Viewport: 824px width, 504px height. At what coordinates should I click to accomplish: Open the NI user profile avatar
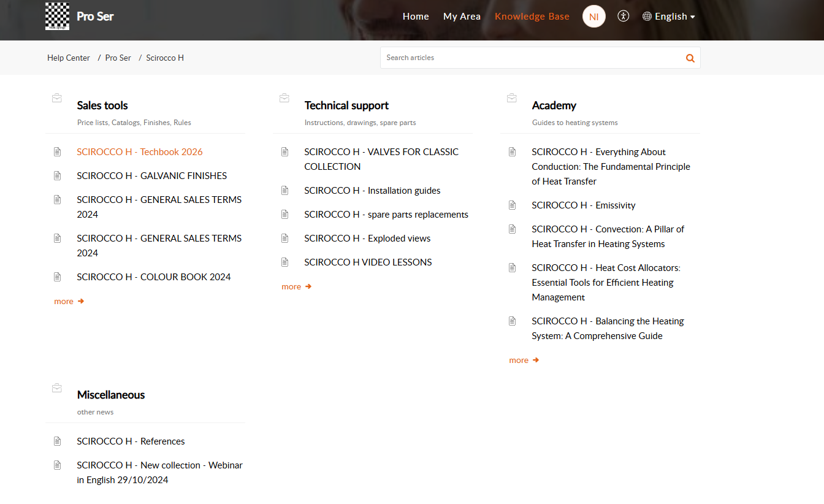pyautogui.click(x=593, y=17)
